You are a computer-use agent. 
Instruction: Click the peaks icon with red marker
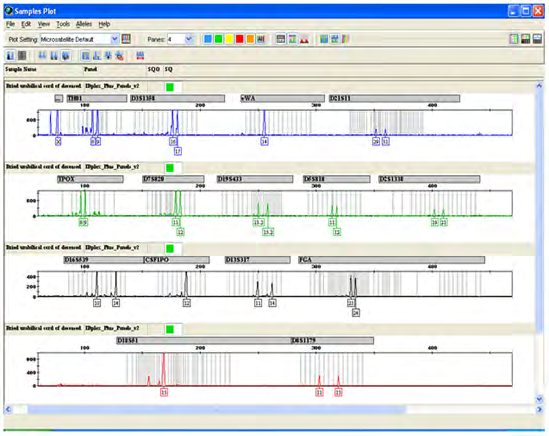[120, 55]
